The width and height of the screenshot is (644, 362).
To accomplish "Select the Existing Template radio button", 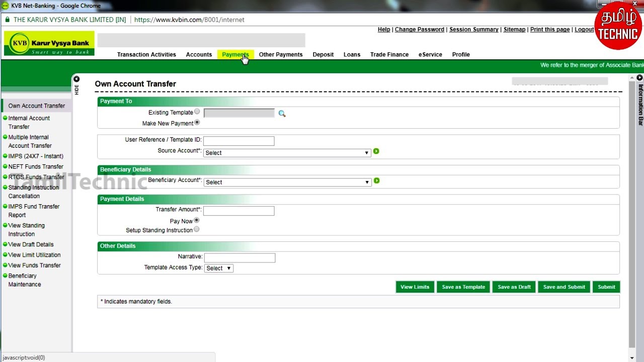I will 197,112.
